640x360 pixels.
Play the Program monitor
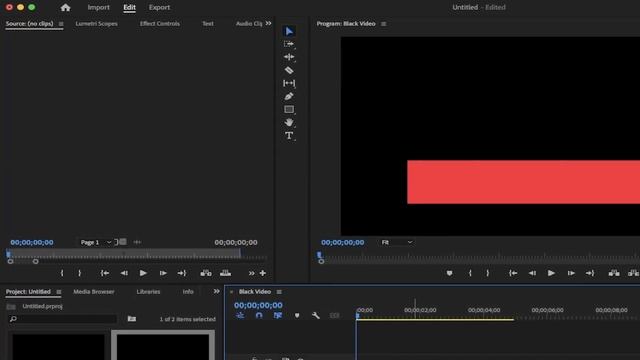point(551,273)
